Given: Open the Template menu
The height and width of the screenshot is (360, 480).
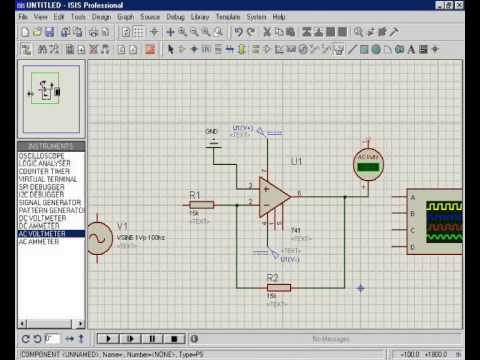Looking at the screenshot, I should point(228,17).
